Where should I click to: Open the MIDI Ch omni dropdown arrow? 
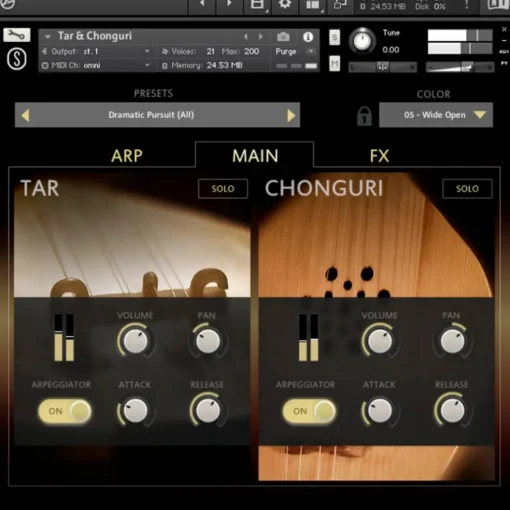pyautogui.click(x=147, y=65)
